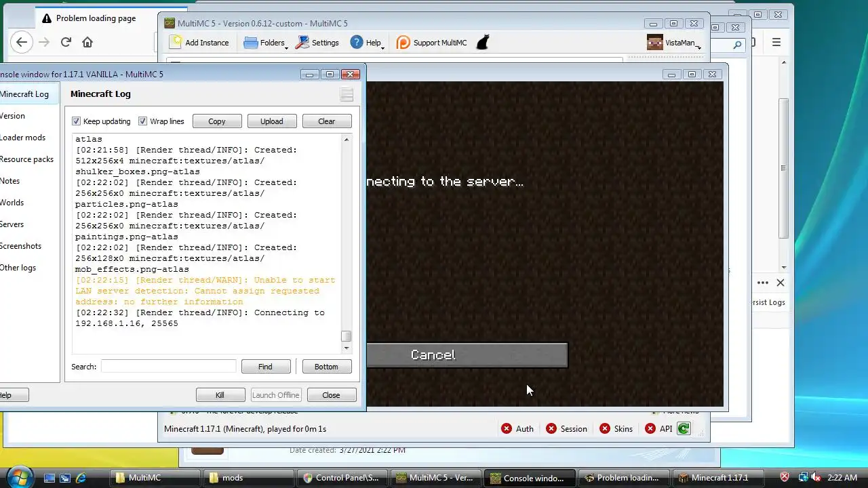
Task: Copy the Minecraft log
Action: (217, 121)
